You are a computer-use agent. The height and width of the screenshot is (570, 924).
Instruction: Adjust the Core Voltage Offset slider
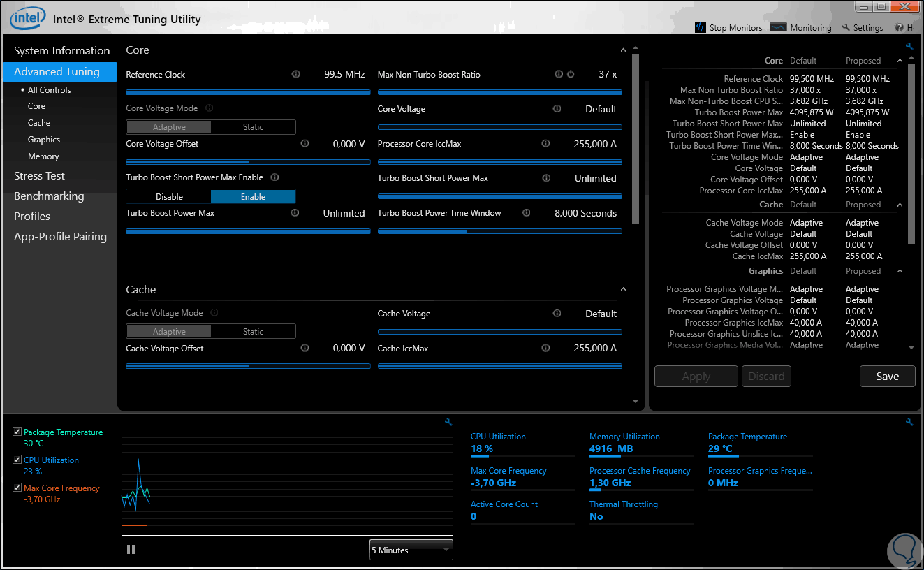click(248, 161)
